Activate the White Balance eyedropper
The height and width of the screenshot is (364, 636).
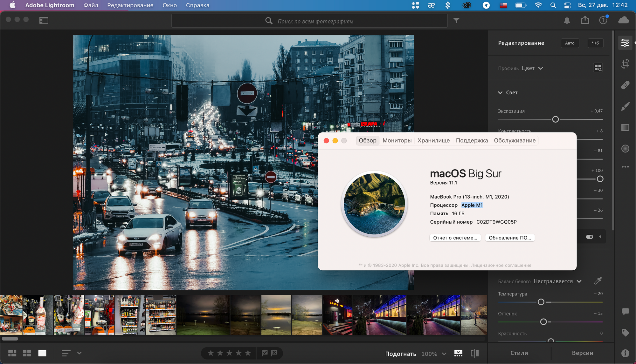point(598,281)
